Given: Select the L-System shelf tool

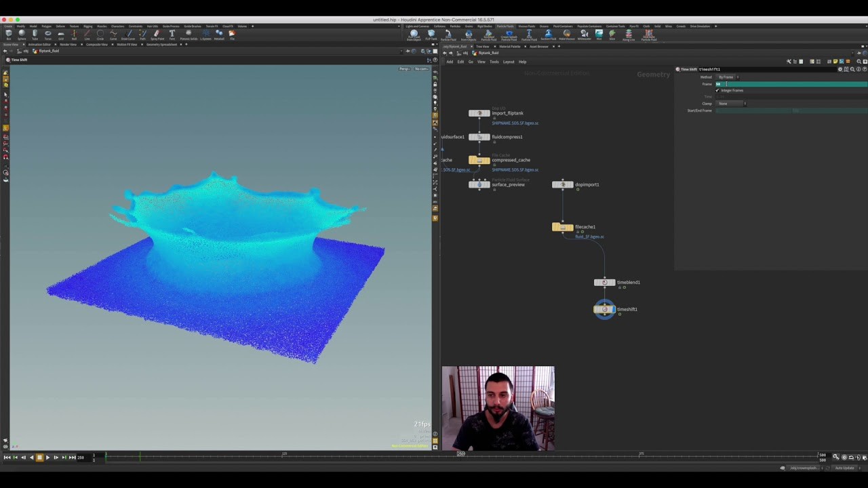Looking at the screenshot, I should tap(205, 33).
